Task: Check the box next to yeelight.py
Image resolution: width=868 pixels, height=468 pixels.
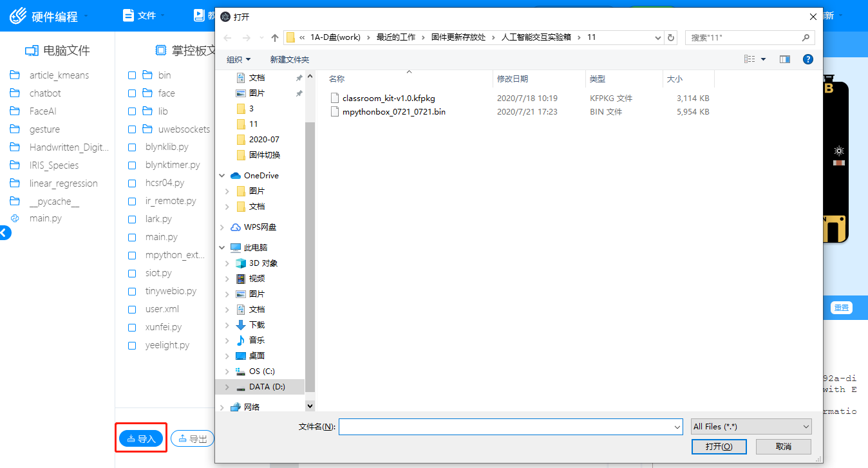Action: pyautogui.click(x=132, y=346)
